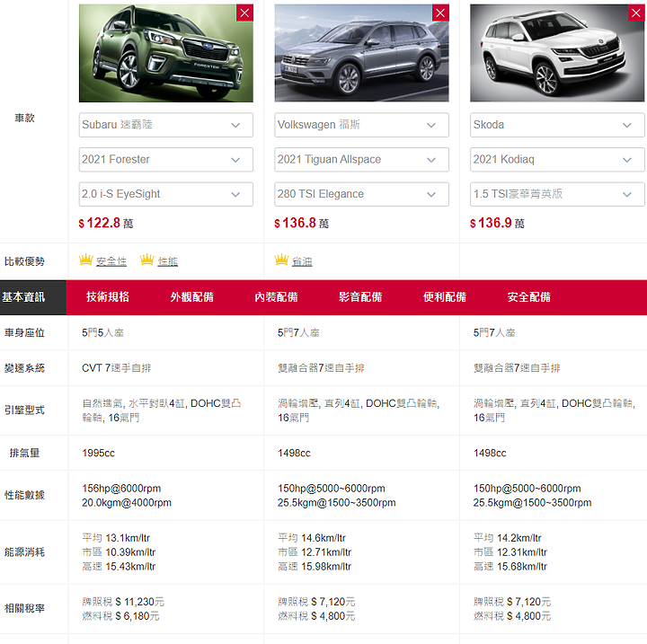
Task: Switch to the 技術規格 tab
Action: 108,297
